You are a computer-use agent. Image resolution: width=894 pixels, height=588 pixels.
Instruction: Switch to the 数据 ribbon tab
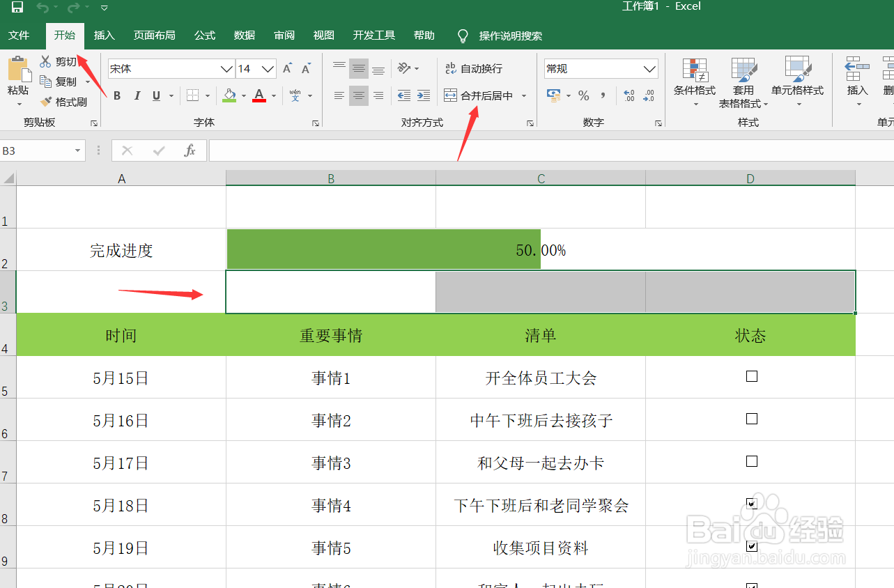[x=245, y=35]
